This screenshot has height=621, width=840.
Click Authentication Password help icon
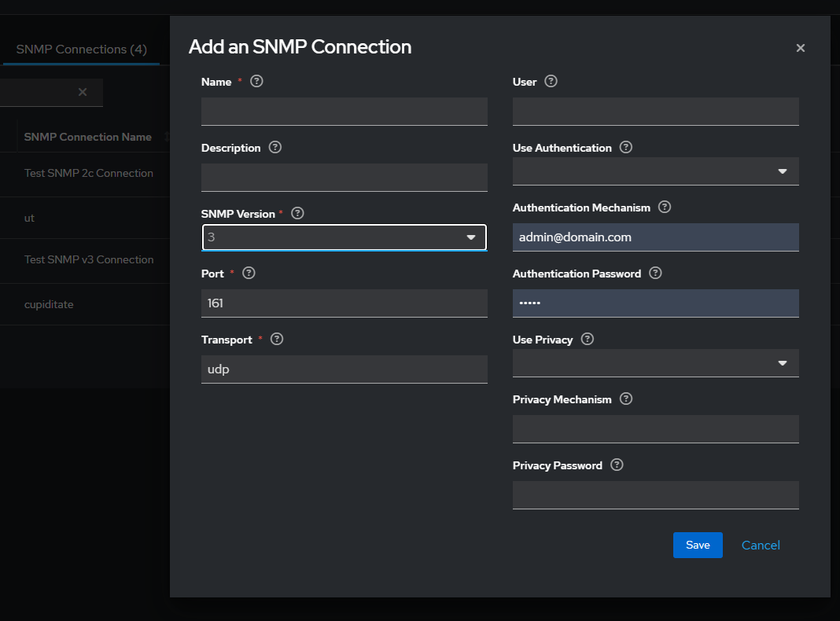coord(655,273)
